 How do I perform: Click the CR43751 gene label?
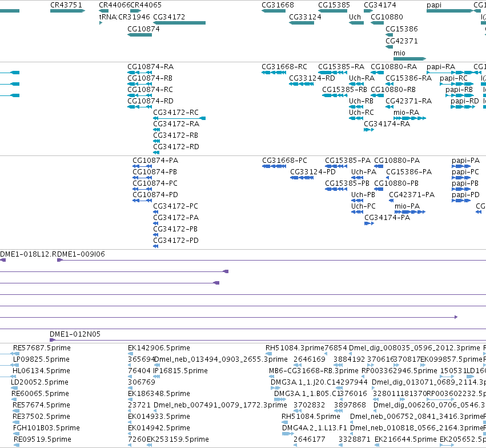coord(66,5)
